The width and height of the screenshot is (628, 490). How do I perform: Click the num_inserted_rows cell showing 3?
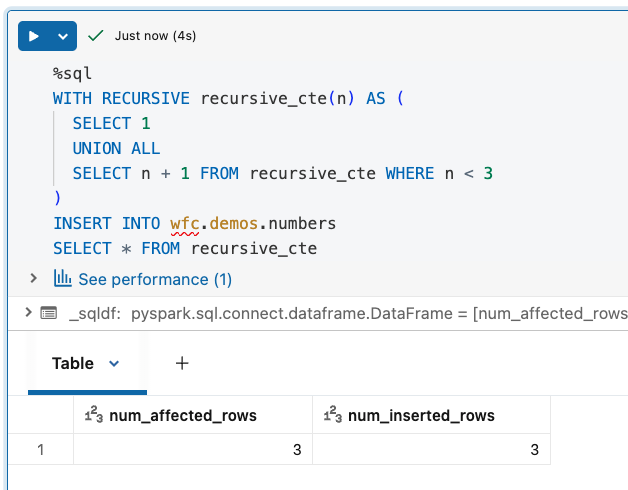pyautogui.click(x=431, y=450)
